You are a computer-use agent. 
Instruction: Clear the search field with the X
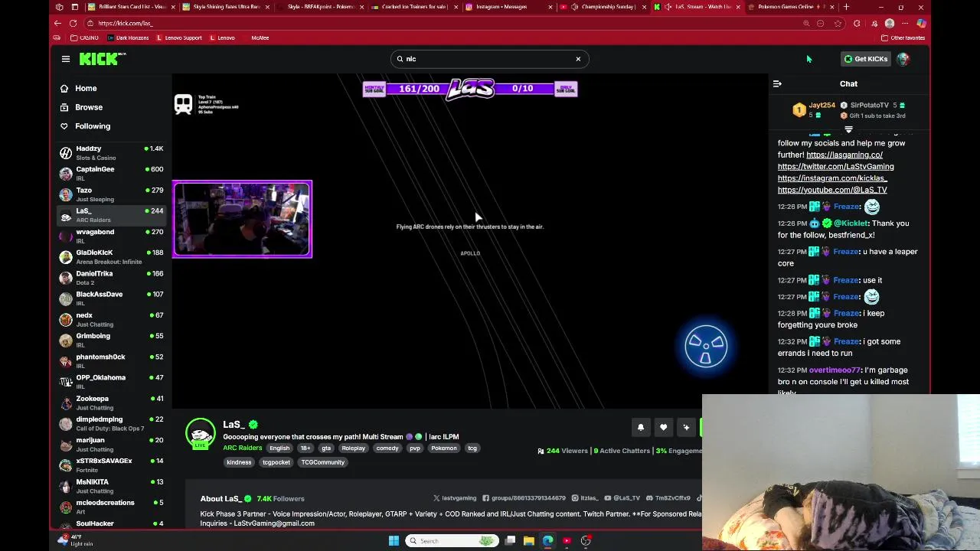[578, 59]
